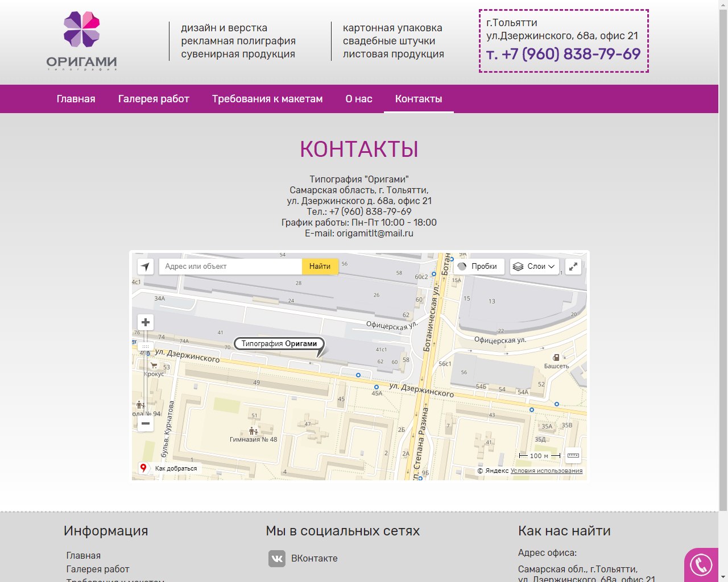Open the Слои layers dropdown
Image resolution: width=728 pixels, height=582 pixels.
pos(535,266)
